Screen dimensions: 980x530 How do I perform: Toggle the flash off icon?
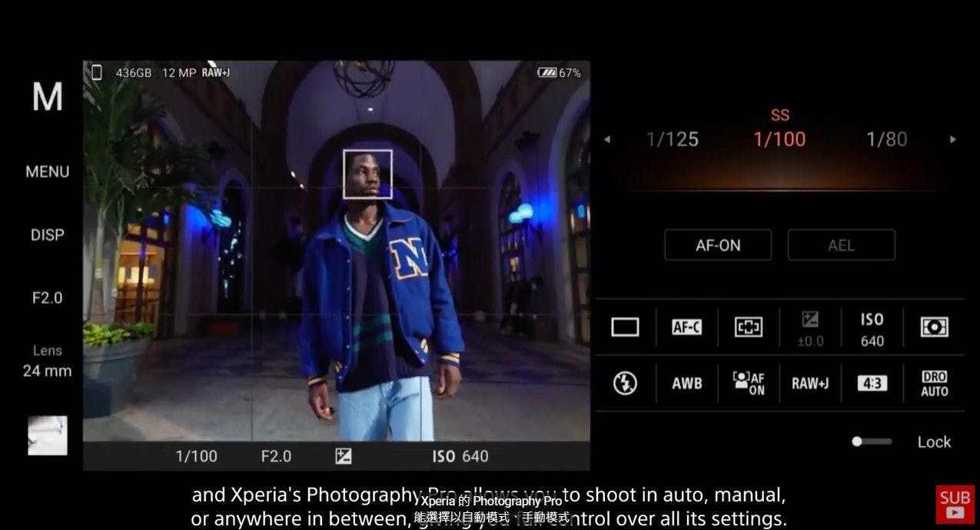625,382
